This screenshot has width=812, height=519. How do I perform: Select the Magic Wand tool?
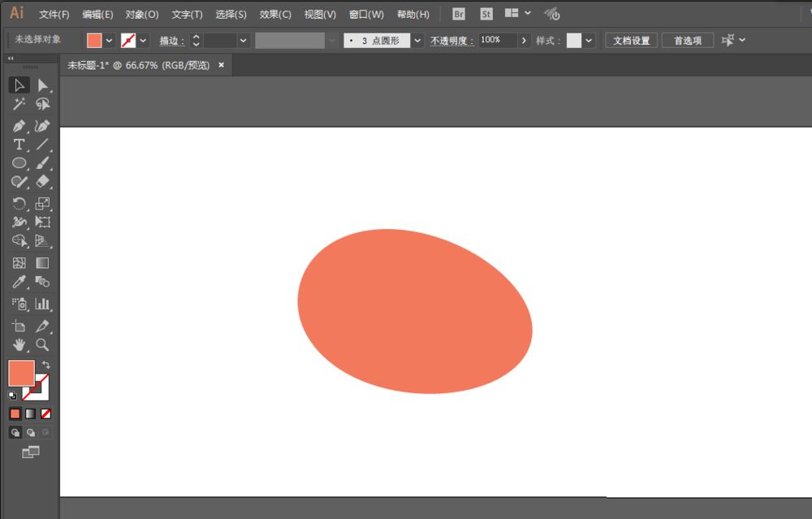[x=19, y=105]
